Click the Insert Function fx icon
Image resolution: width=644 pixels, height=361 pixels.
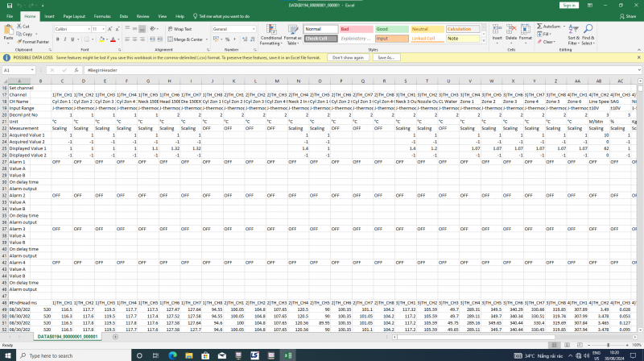pos(78,71)
